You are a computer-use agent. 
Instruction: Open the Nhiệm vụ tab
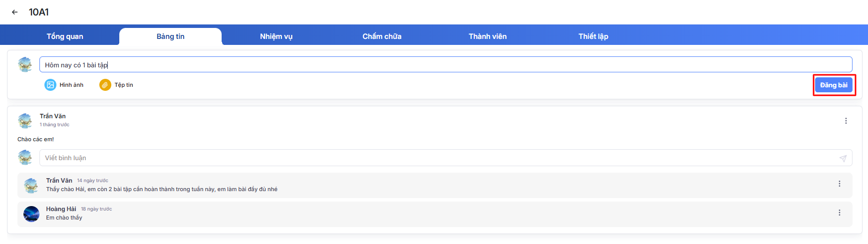[x=276, y=36]
